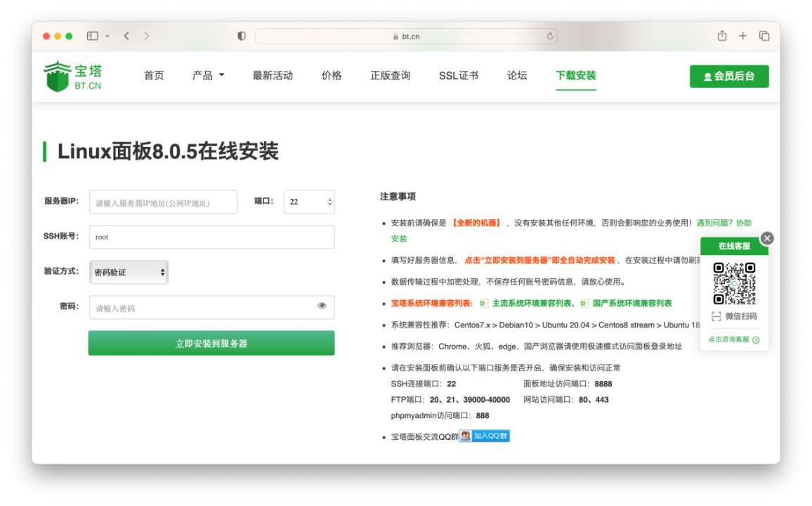The width and height of the screenshot is (812, 506).
Task: Open the 验证方式 密码验证 dropdown
Action: coord(129,273)
